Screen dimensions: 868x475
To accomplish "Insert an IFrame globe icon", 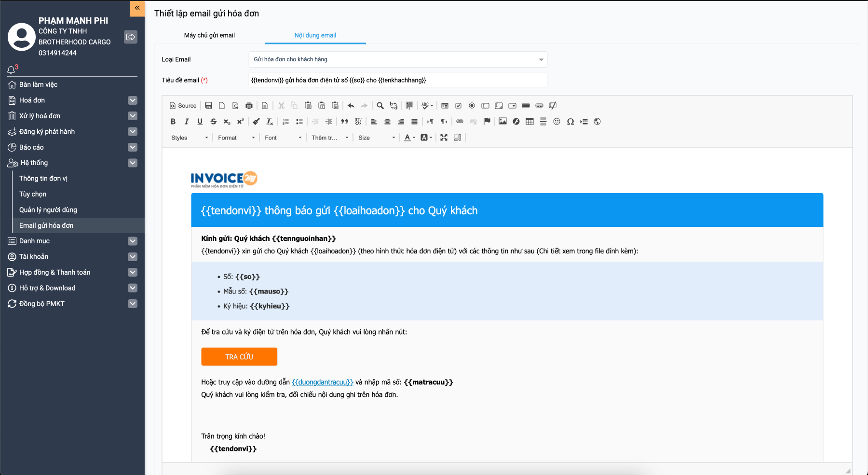I will [x=597, y=122].
